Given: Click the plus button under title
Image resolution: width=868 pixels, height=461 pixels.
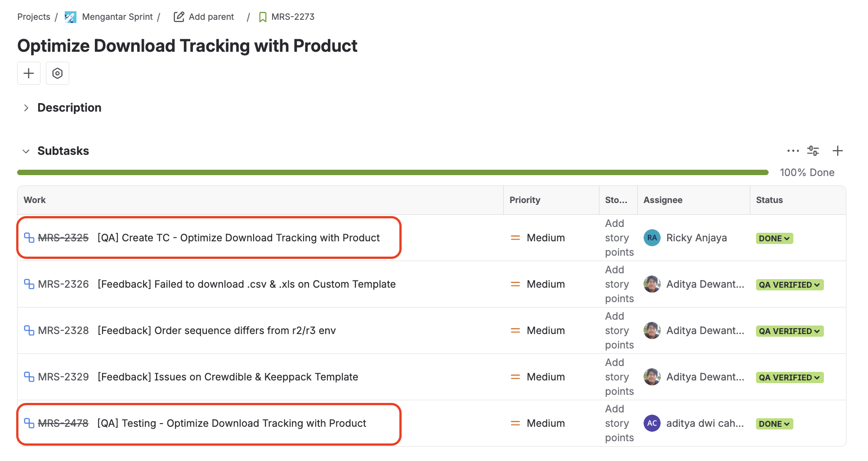Looking at the screenshot, I should coord(29,73).
